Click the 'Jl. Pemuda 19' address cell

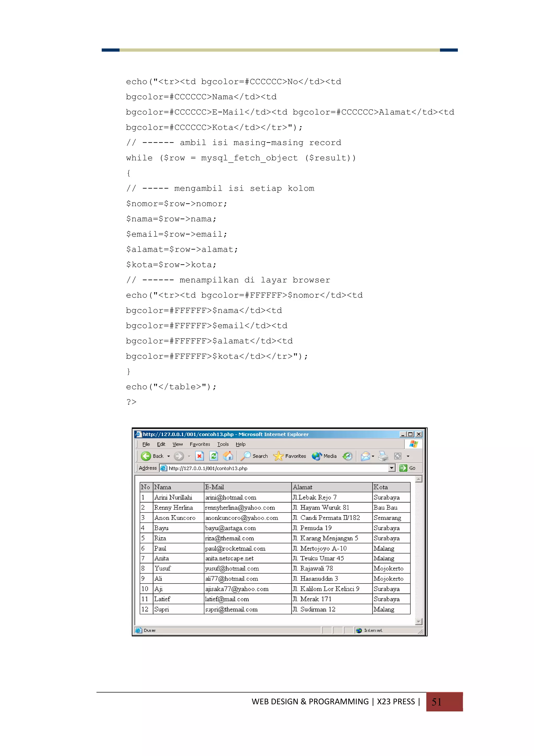[x=332, y=528]
